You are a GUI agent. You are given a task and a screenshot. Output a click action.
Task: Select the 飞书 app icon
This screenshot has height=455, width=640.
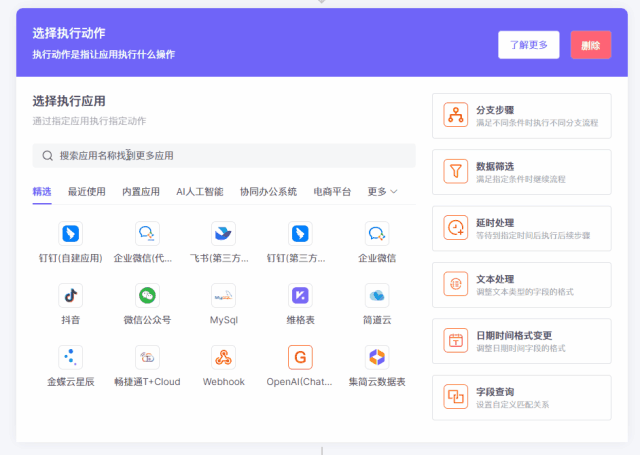pyautogui.click(x=223, y=233)
